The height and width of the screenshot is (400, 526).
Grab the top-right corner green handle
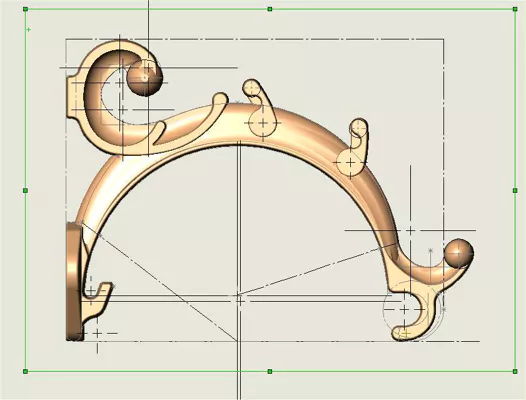coord(515,9)
